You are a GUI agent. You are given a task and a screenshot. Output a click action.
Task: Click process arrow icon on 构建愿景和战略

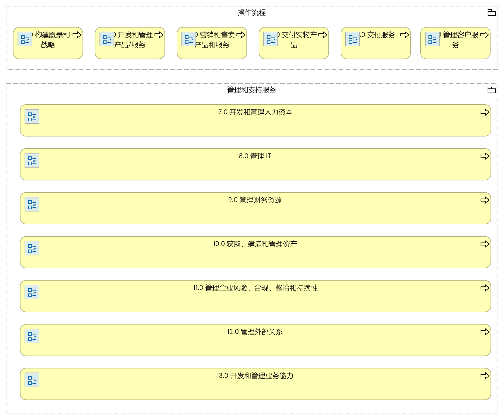(x=77, y=35)
